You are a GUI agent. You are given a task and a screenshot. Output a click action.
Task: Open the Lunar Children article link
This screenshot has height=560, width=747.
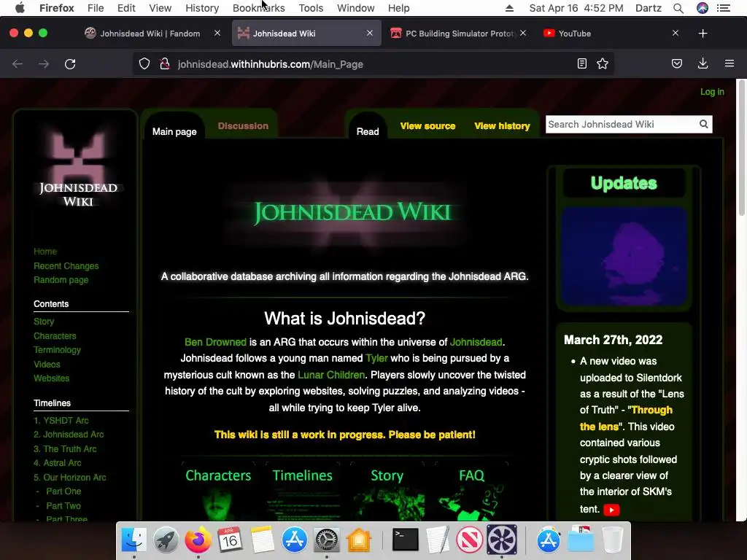click(331, 375)
